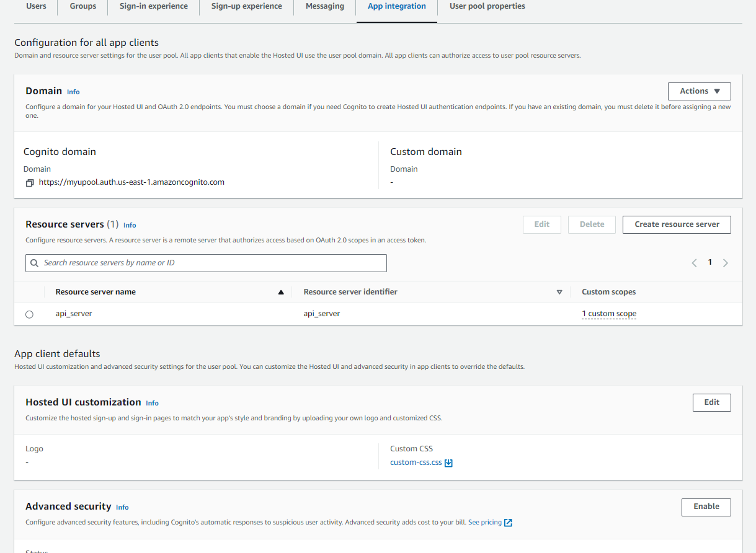
Task: Open the 1 custom scope link
Action: [609, 314]
